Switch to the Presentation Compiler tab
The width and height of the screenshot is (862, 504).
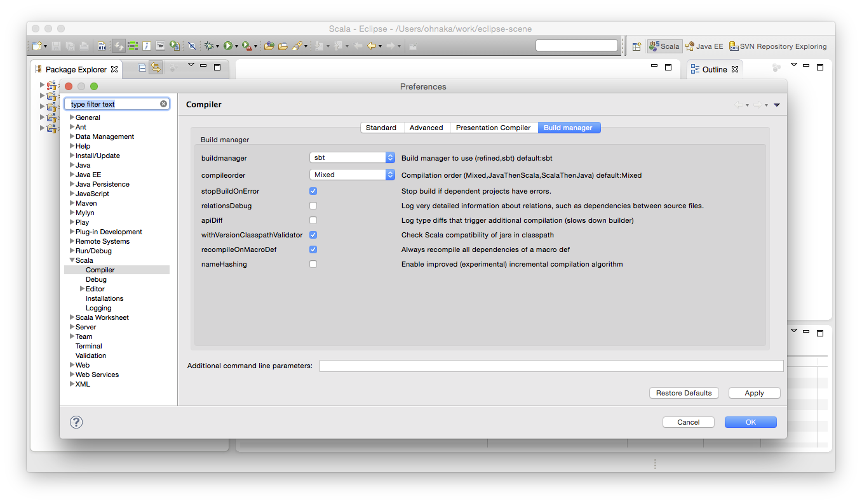point(494,127)
